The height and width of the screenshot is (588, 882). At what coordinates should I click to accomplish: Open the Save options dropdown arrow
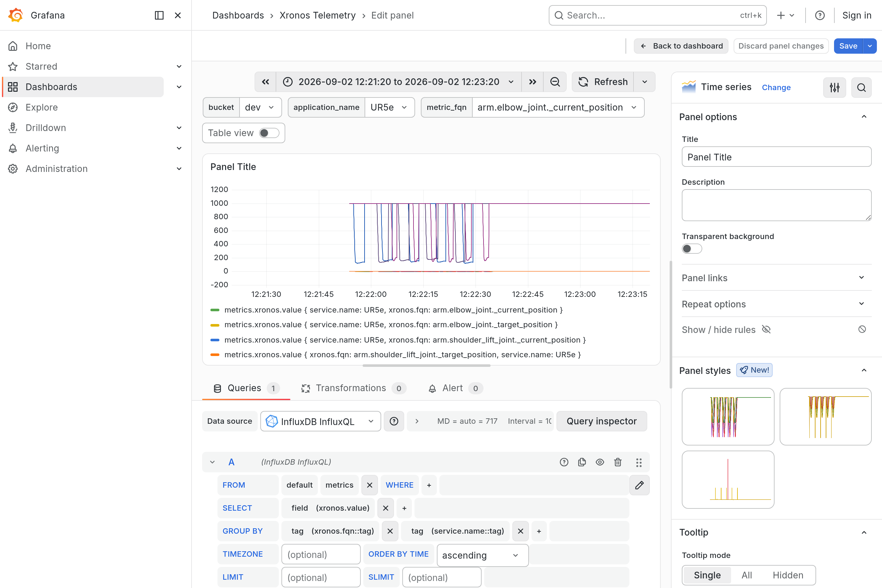(870, 46)
